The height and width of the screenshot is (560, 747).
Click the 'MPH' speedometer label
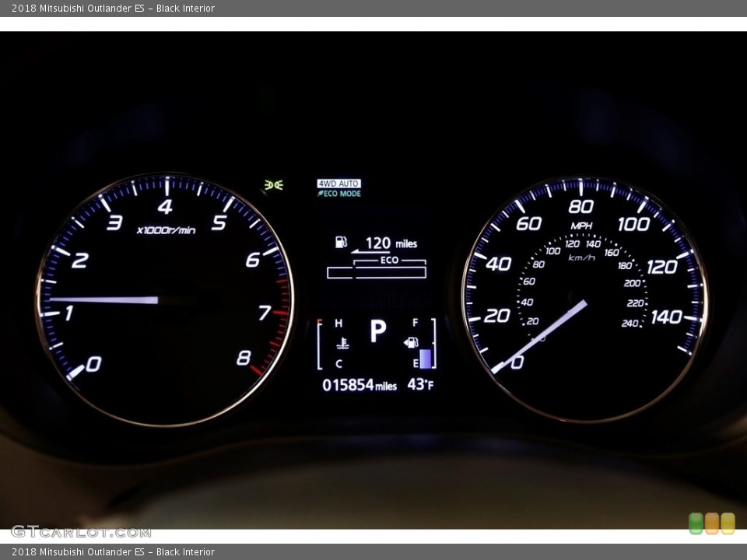pyautogui.click(x=581, y=226)
